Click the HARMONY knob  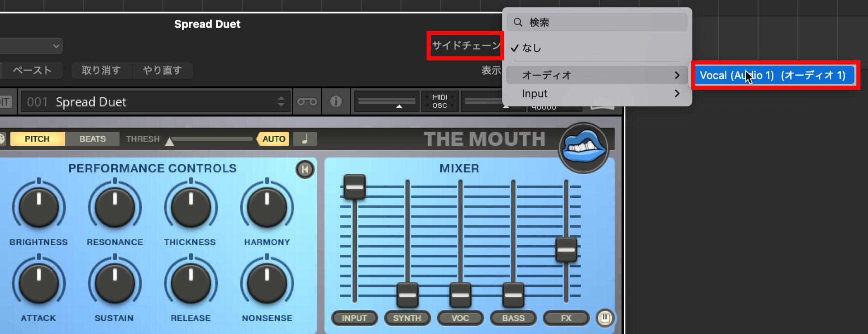point(267,207)
